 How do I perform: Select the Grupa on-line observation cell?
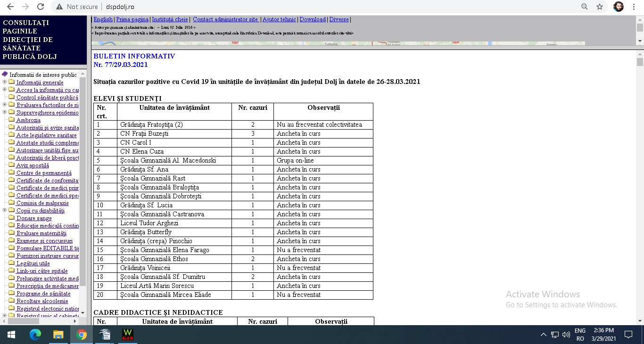(x=323, y=160)
